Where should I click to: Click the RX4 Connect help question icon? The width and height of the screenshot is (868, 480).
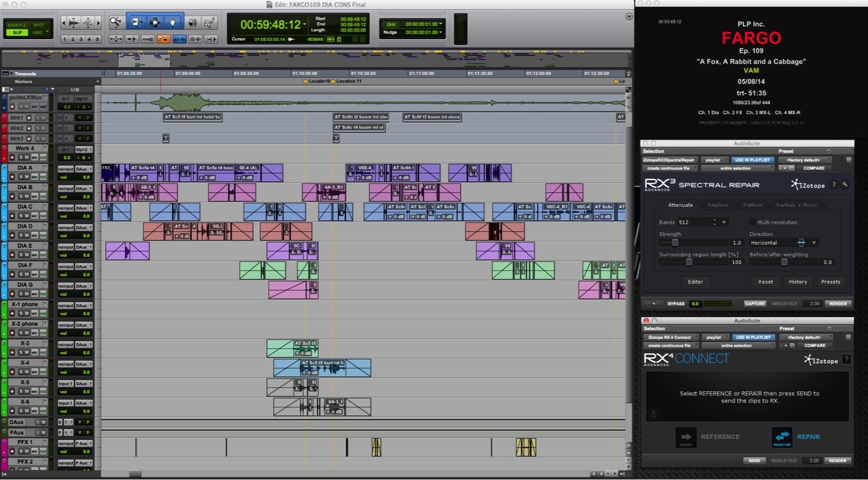846,359
